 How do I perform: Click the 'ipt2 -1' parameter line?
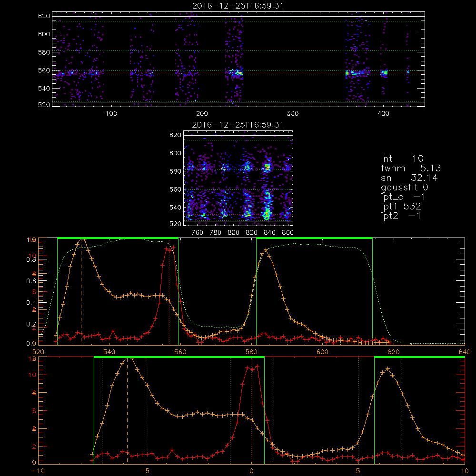(x=401, y=216)
